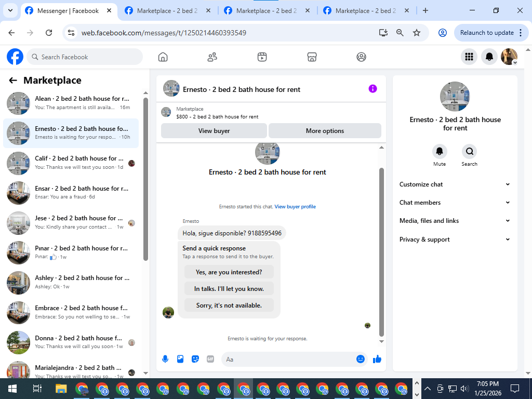Record a voice clip with microphone icon
532x399 pixels.
click(x=165, y=359)
